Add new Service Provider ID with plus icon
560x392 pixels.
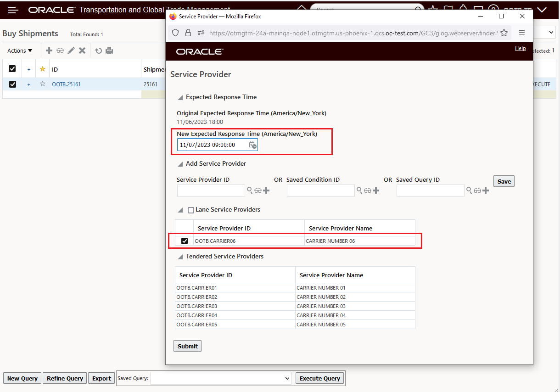266,190
